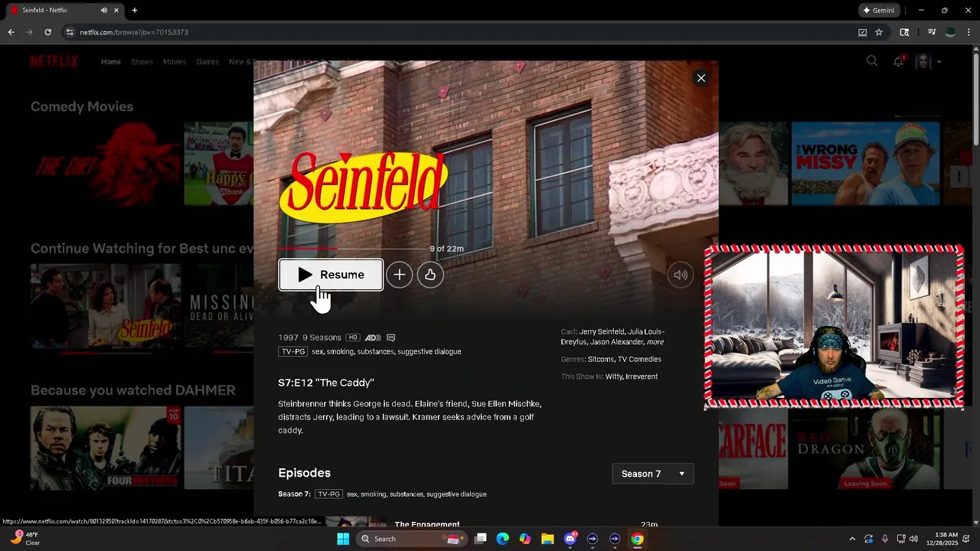This screenshot has width=980, height=551.
Task: Open the Irreverent tag link
Action: pos(642,377)
